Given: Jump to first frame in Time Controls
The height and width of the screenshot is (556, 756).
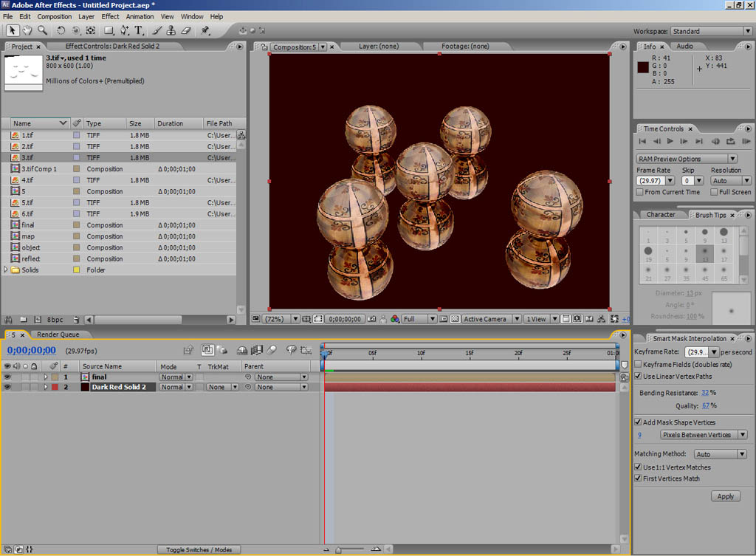Looking at the screenshot, I should 642,141.
